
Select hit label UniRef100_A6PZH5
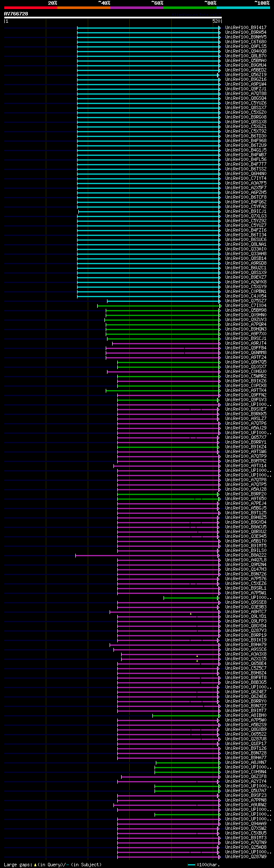pyautogui.click(x=246, y=192)
